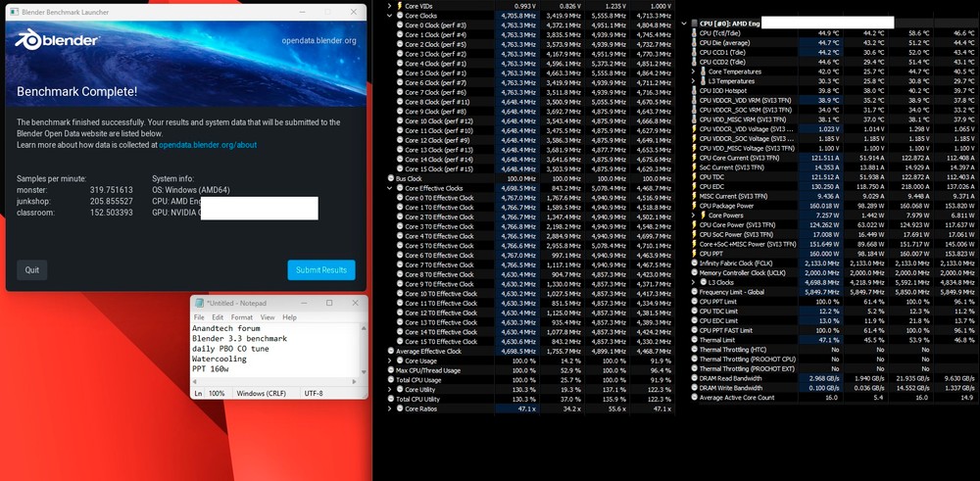The image size is (980, 481).
Task: Click the thermometer icon beside CPU Die (average)
Action: (695, 42)
